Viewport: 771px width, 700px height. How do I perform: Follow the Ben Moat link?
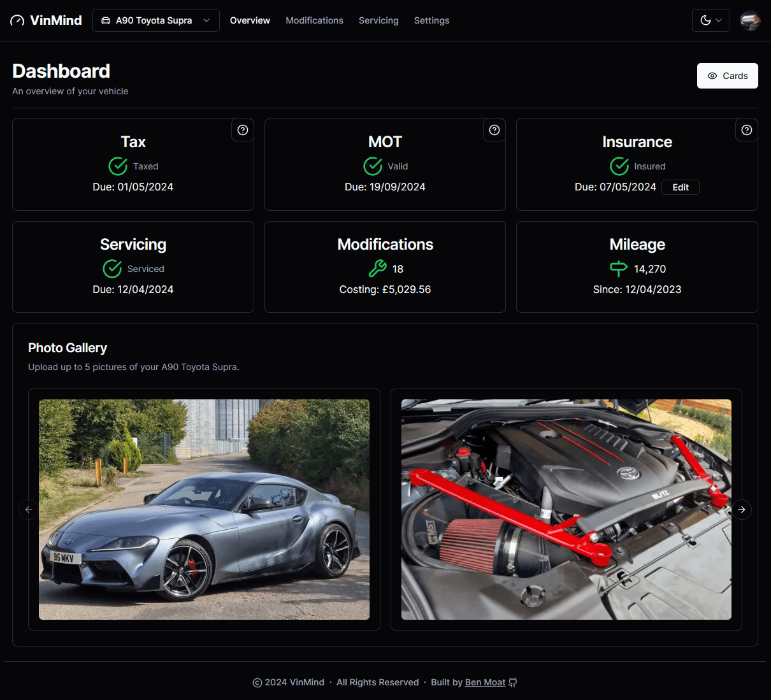pyautogui.click(x=485, y=682)
